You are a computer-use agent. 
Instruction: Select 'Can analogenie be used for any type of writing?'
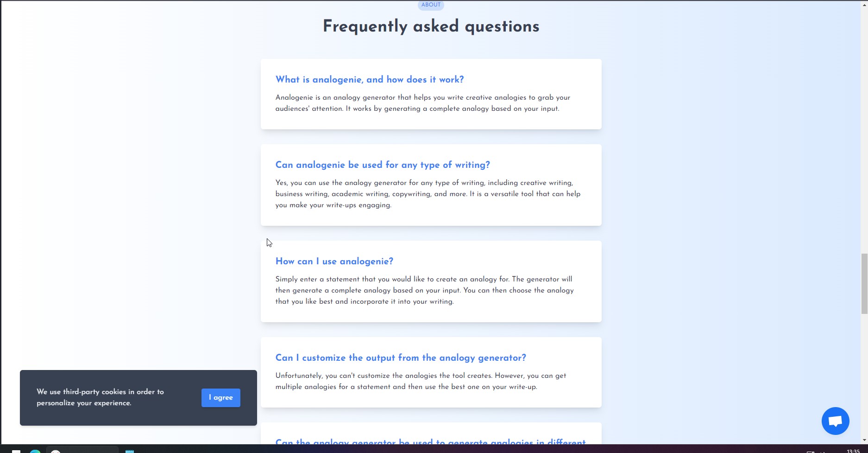383,165
